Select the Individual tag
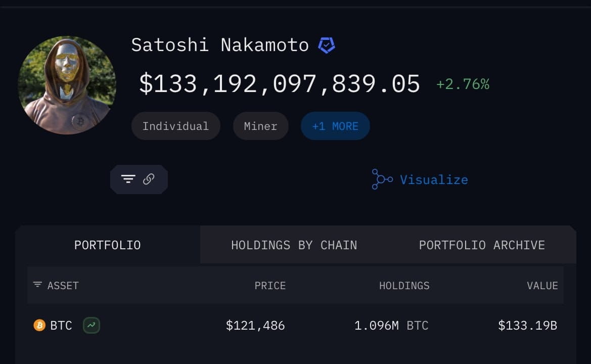 (175, 126)
